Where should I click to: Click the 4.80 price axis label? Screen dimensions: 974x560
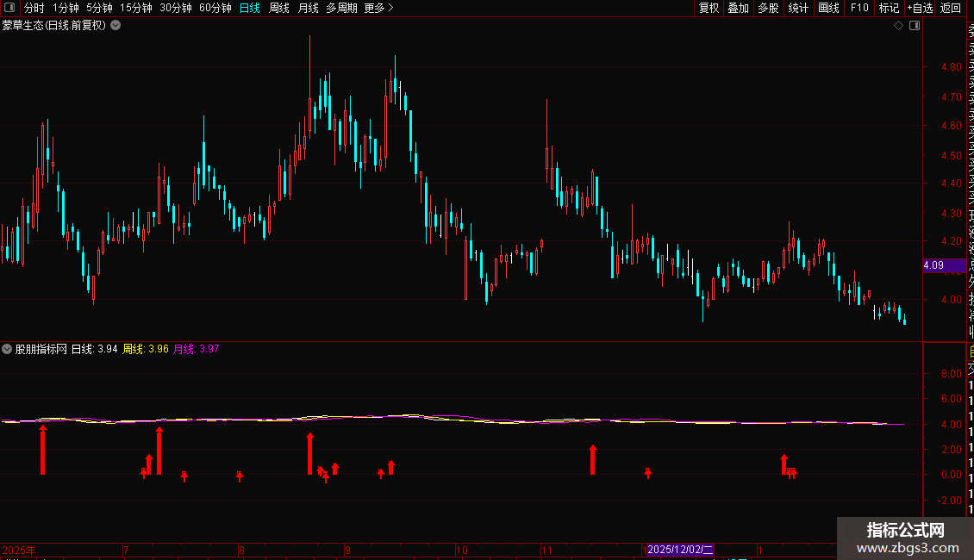click(951, 67)
